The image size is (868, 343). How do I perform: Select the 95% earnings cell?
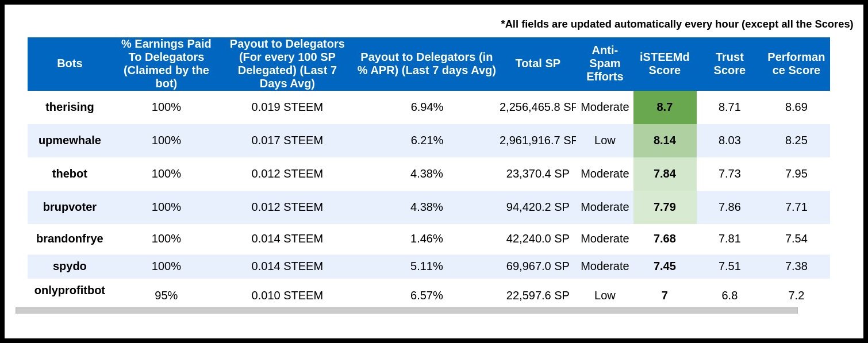pos(166,295)
